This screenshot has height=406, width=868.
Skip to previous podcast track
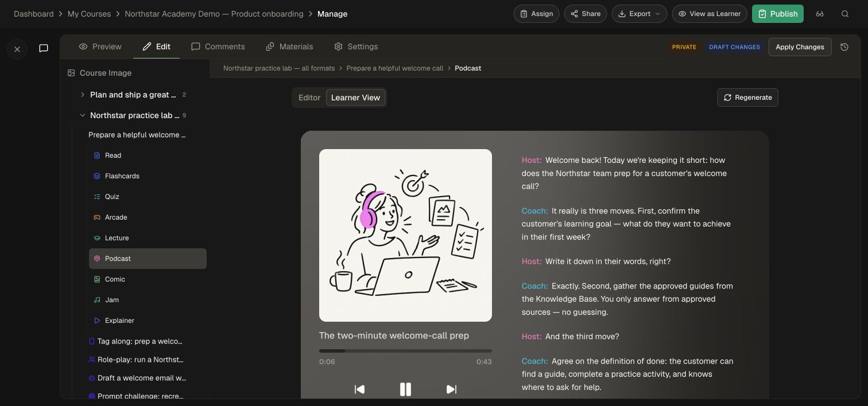359,389
